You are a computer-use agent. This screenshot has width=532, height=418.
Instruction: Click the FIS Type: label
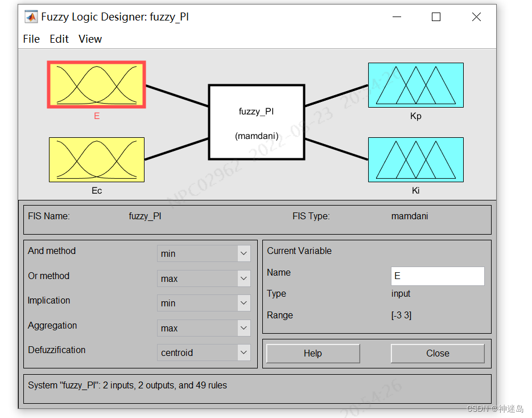pyautogui.click(x=311, y=216)
